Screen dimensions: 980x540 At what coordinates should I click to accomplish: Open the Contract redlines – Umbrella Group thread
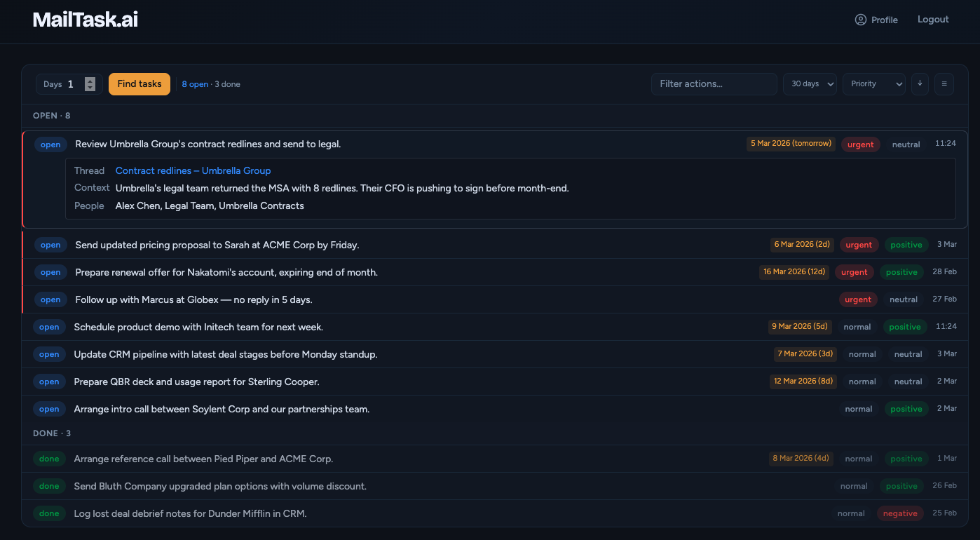tap(193, 170)
